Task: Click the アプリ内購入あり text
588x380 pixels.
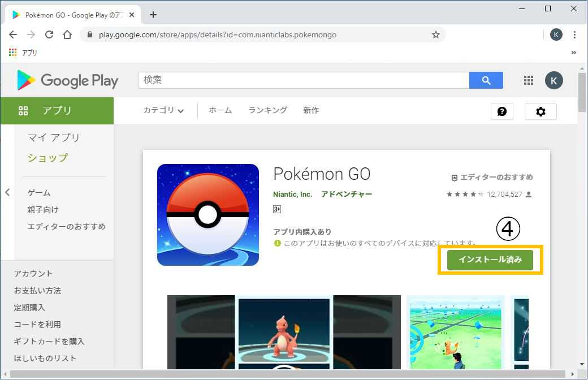Action: pyautogui.click(x=302, y=232)
